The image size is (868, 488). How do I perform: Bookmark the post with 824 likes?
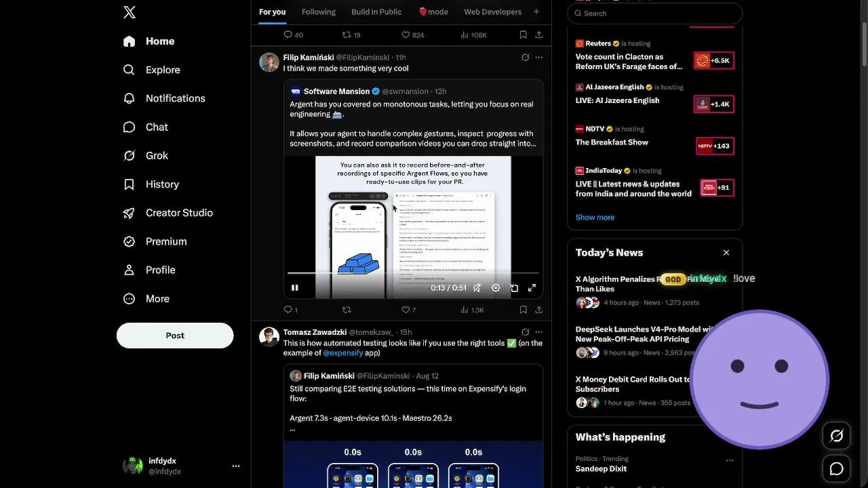[523, 35]
